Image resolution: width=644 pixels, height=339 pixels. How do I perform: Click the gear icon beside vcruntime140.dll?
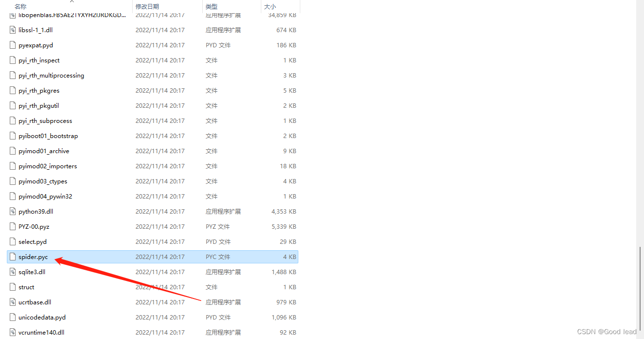click(12, 332)
